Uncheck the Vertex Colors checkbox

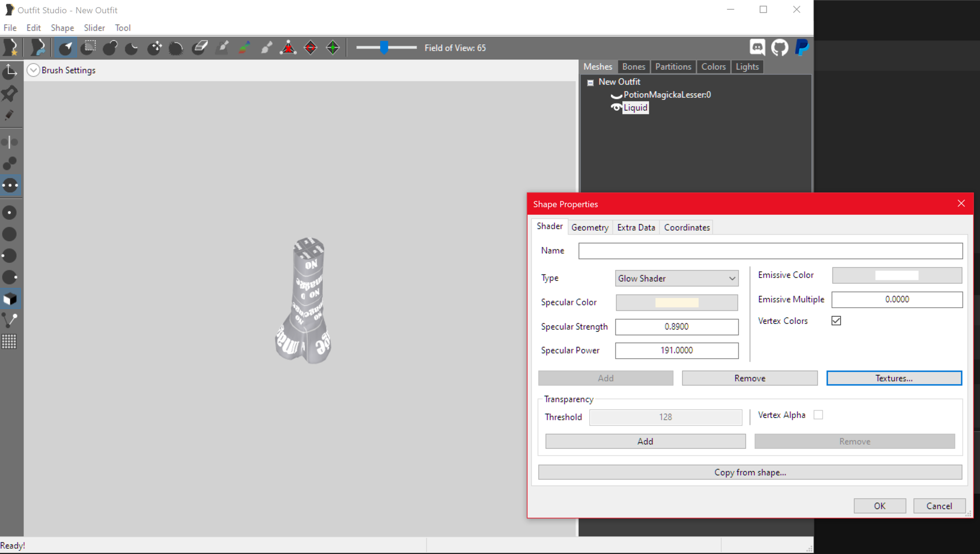point(836,321)
